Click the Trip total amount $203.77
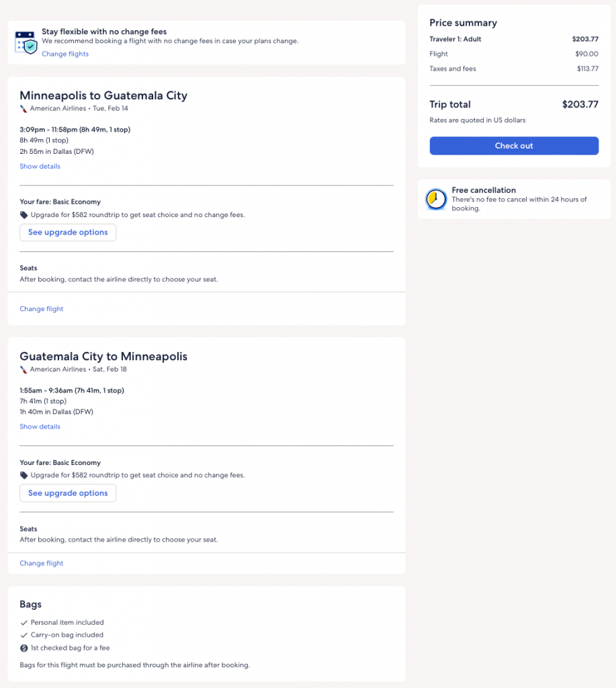This screenshot has width=616, height=688. tap(580, 104)
